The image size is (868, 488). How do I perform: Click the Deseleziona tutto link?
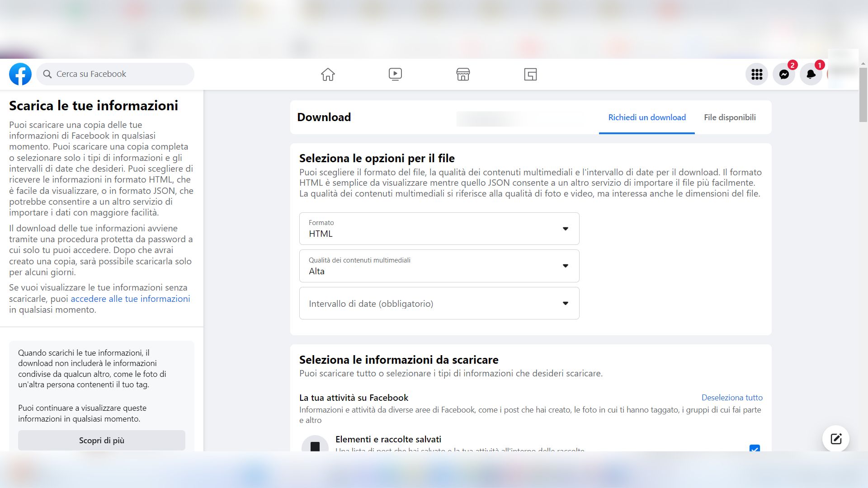[x=731, y=398]
